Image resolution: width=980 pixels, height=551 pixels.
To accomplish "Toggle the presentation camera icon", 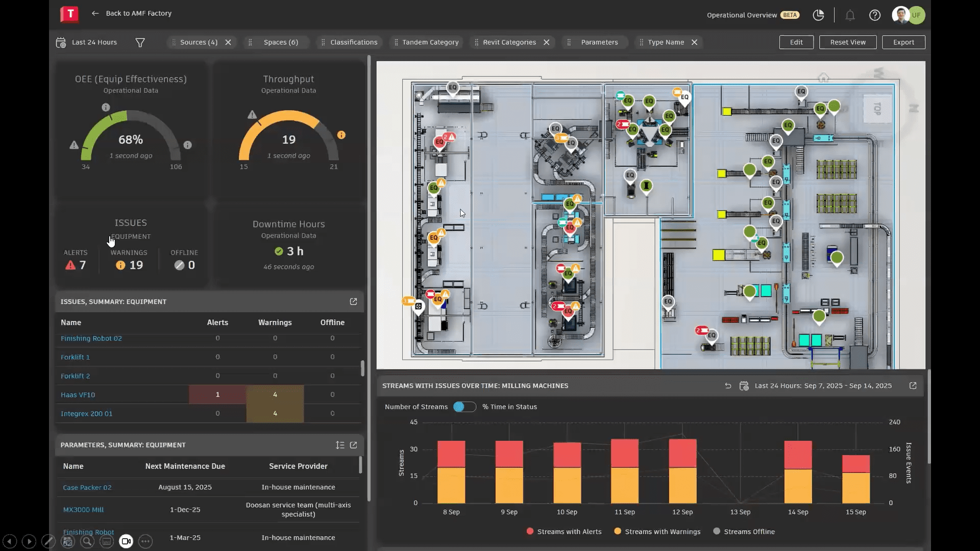I will pos(126,541).
